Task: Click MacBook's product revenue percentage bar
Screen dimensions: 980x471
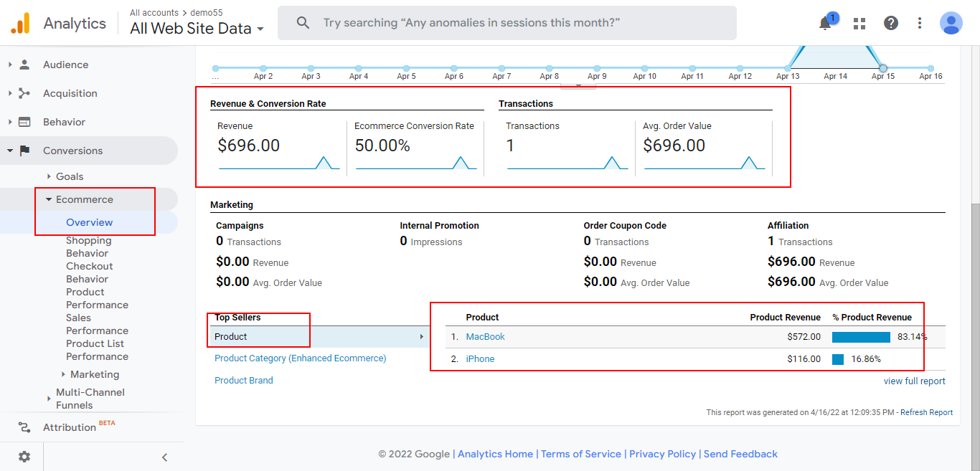Action: pos(859,336)
